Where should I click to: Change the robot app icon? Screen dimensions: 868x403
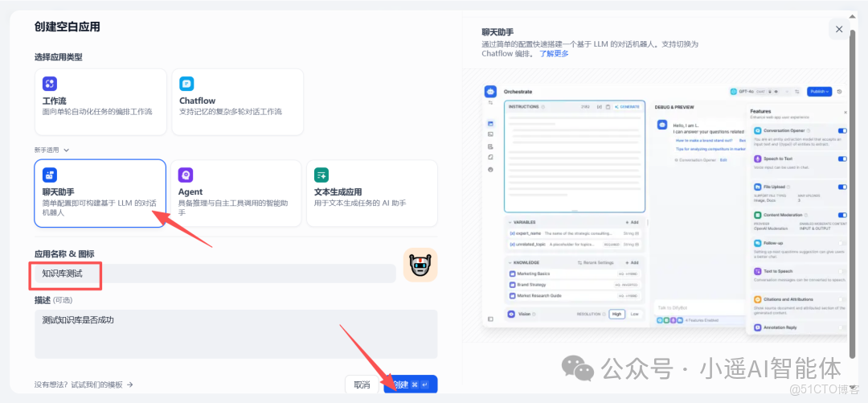tap(420, 265)
